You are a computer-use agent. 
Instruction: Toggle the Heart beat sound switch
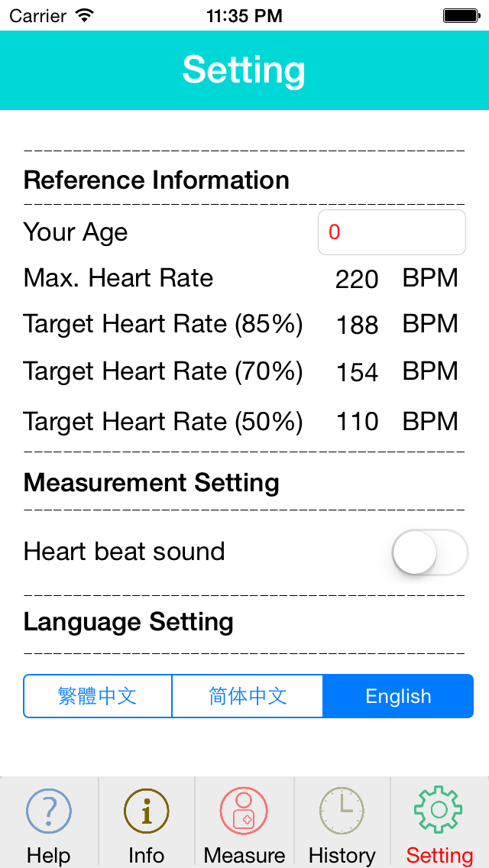(x=429, y=552)
